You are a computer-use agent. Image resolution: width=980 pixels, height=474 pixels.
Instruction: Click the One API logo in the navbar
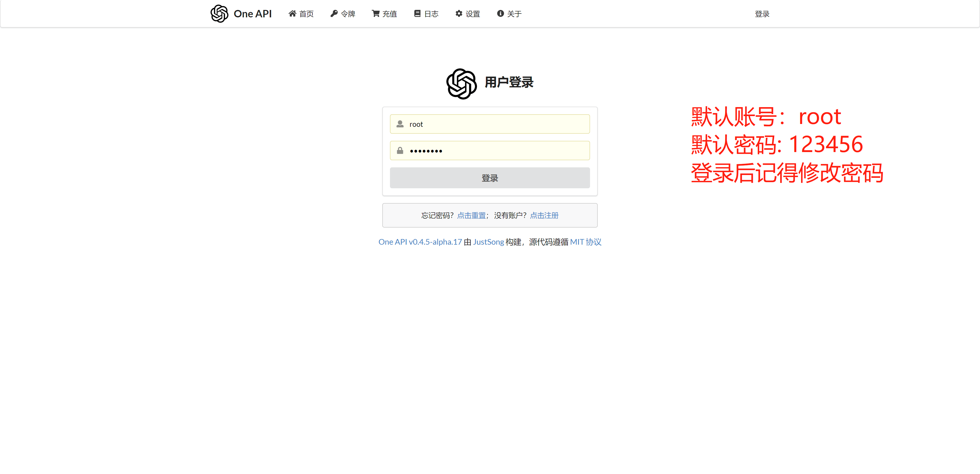(x=241, y=14)
